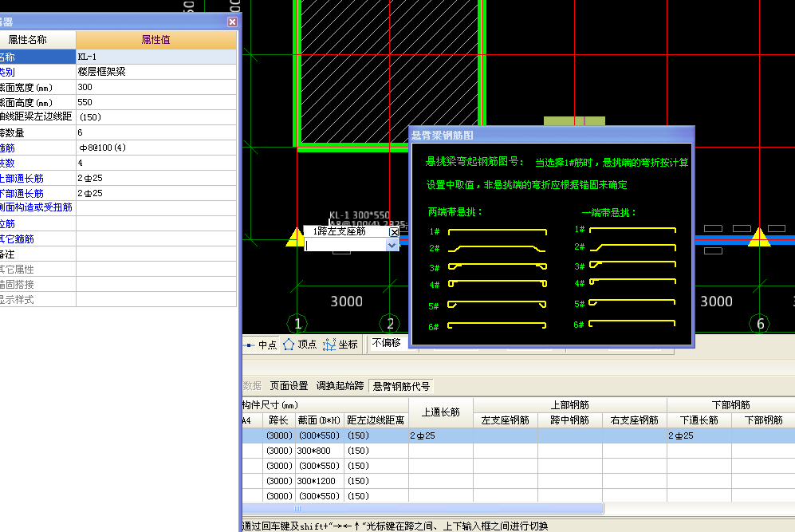Click axis bubble number 6
This screenshot has width=795, height=532.
click(760, 324)
